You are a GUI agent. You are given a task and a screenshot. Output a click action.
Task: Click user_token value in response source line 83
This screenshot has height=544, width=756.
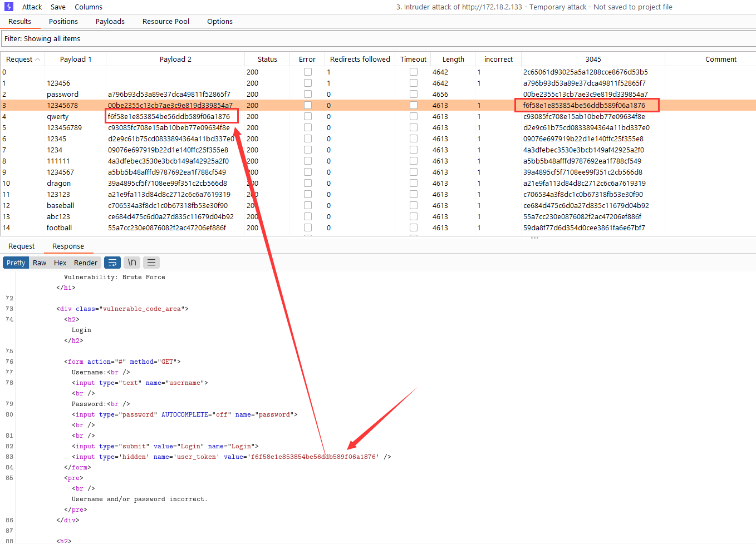click(313, 457)
